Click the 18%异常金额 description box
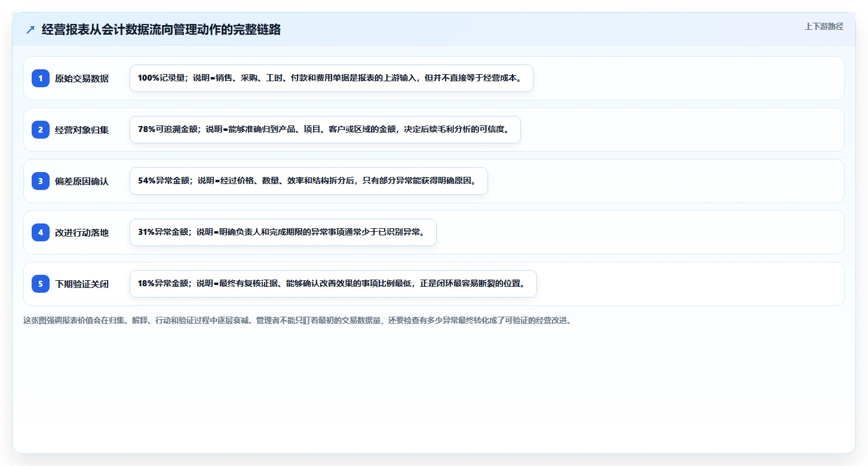Screen dimensions: 868x466 333,284
